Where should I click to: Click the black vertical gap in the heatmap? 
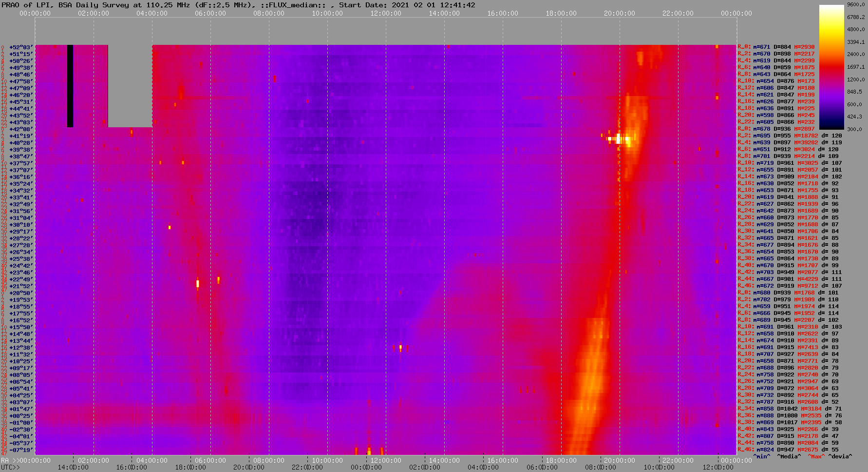point(70,86)
